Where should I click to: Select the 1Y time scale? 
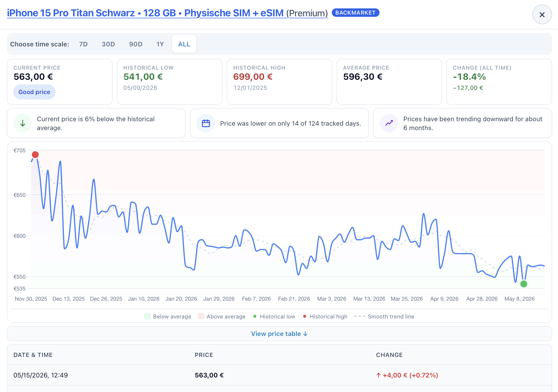(160, 44)
